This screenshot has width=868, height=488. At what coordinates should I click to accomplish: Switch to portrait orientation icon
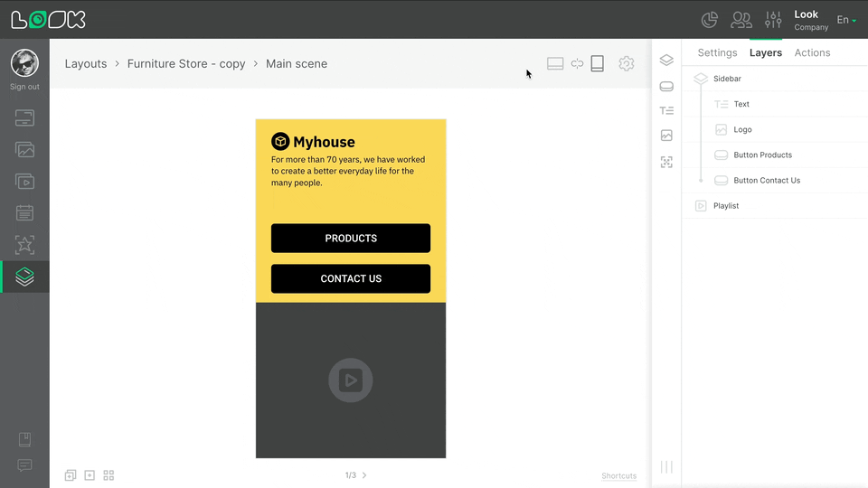pyautogui.click(x=597, y=63)
